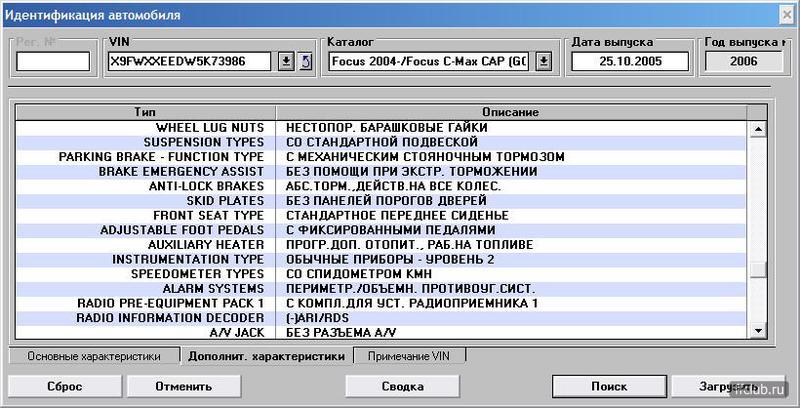The height and width of the screenshot is (408, 800).
Task: Click the VIN input field
Action: click(x=190, y=62)
